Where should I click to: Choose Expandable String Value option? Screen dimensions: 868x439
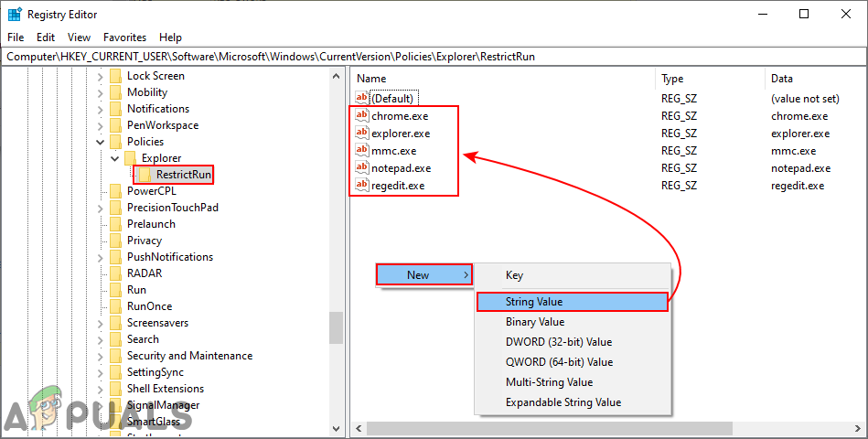[x=572, y=402]
